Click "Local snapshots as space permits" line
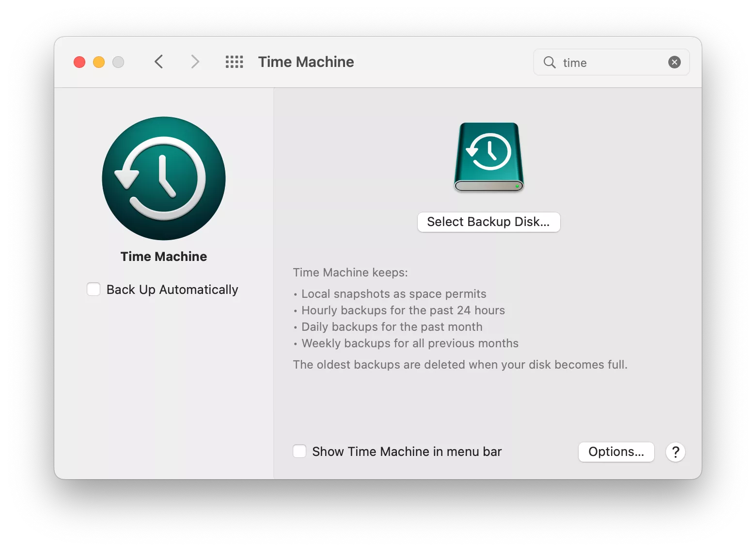Screen dimensions: 756x551 tap(394, 293)
